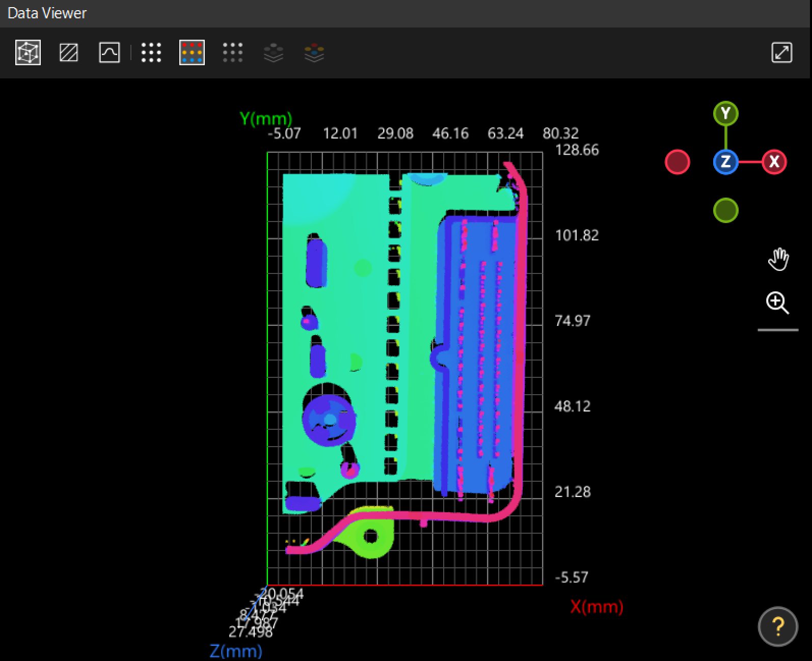This screenshot has height=661, width=812.
Task: Click the gray layered surface icon
Action: click(x=274, y=52)
